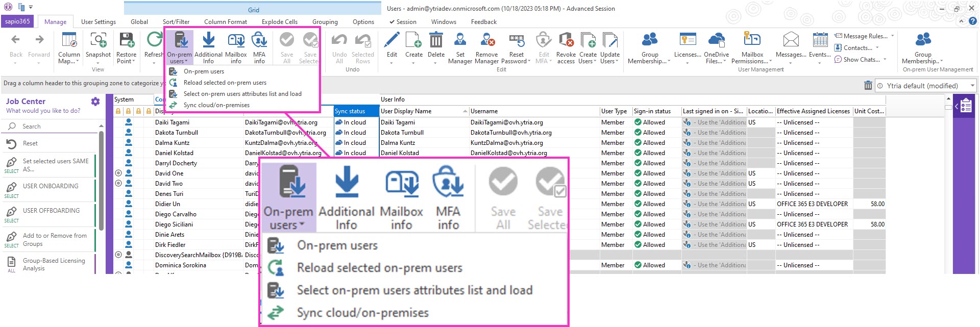Collapse the ribbon with the chevron
This screenshot has width=980, height=327.
(962, 21)
